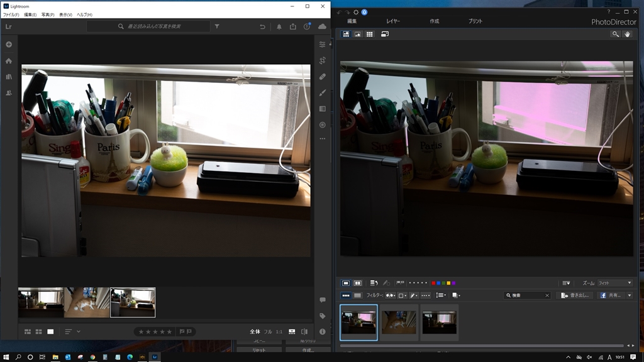This screenshot has width=644, height=362.
Task: Expand the Lightroom sort order dropdown
Action: point(78,331)
